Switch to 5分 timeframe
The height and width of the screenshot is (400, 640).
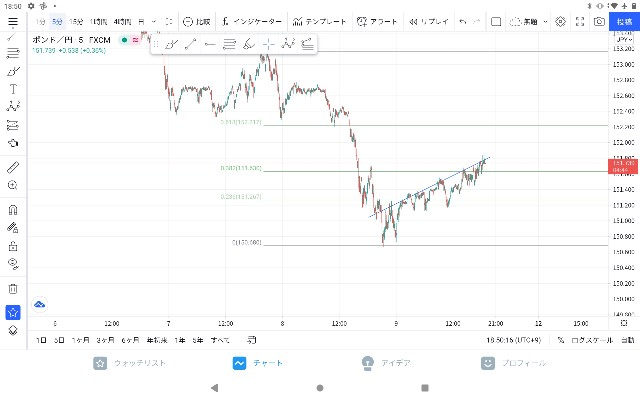(57, 22)
